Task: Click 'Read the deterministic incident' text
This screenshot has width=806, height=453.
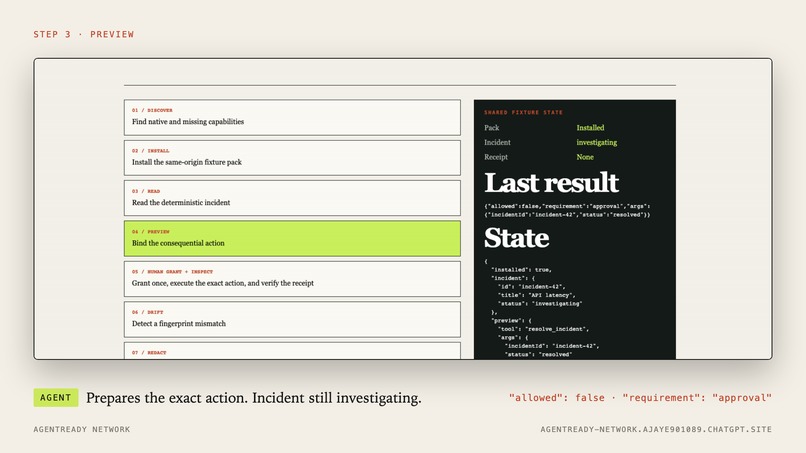Action: point(181,203)
